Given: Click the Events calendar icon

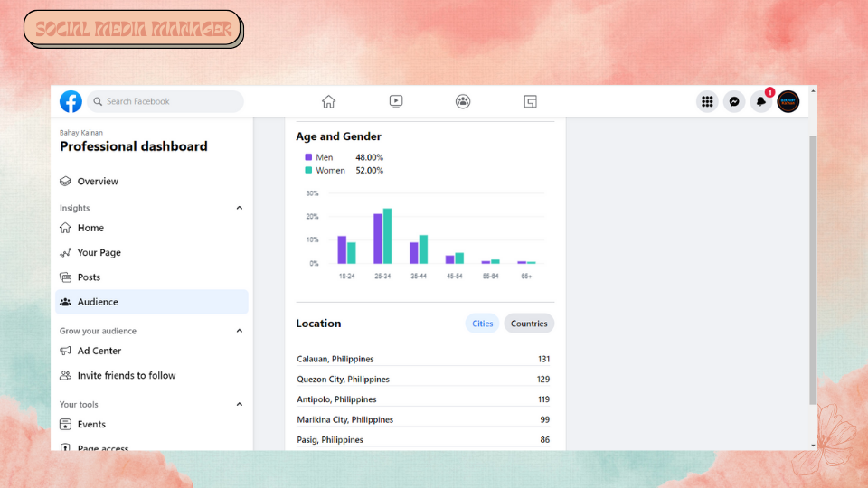Looking at the screenshot, I should click(x=65, y=425).
